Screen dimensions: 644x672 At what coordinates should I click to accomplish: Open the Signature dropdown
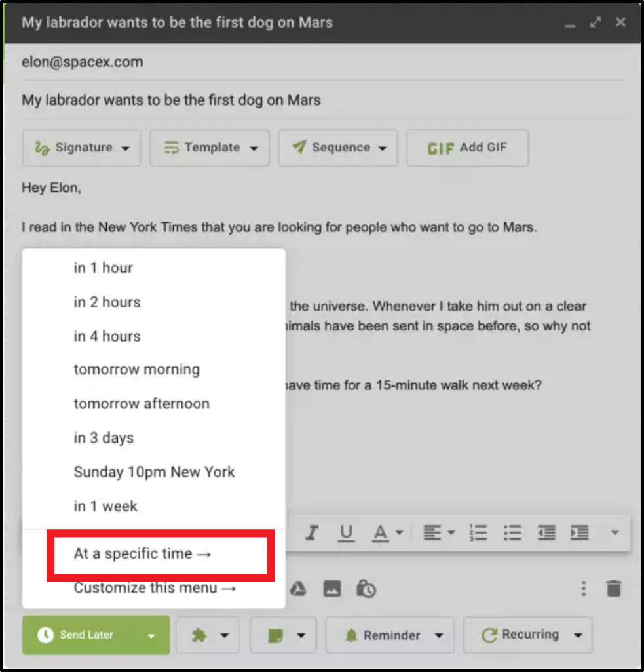click(x=81, y=148)
